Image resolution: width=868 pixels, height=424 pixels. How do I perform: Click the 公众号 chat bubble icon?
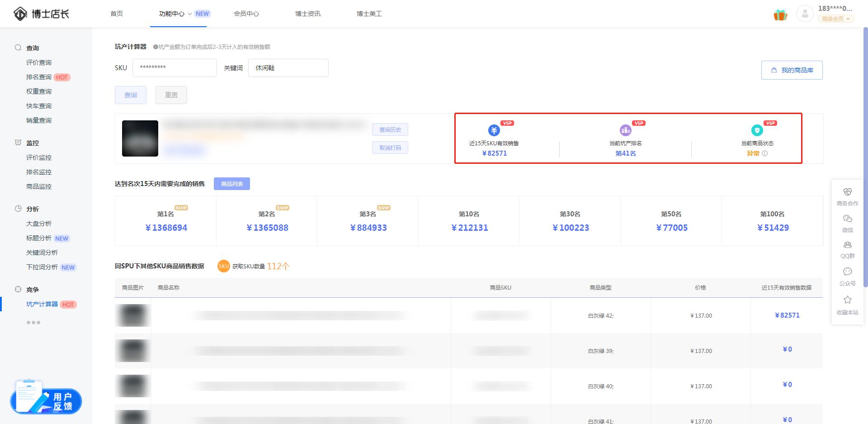[847, 272]
